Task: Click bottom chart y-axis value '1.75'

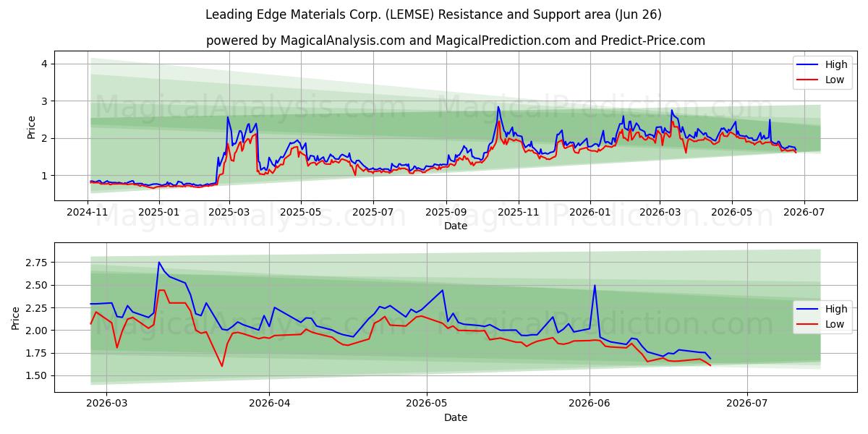Action: (36, 353)
